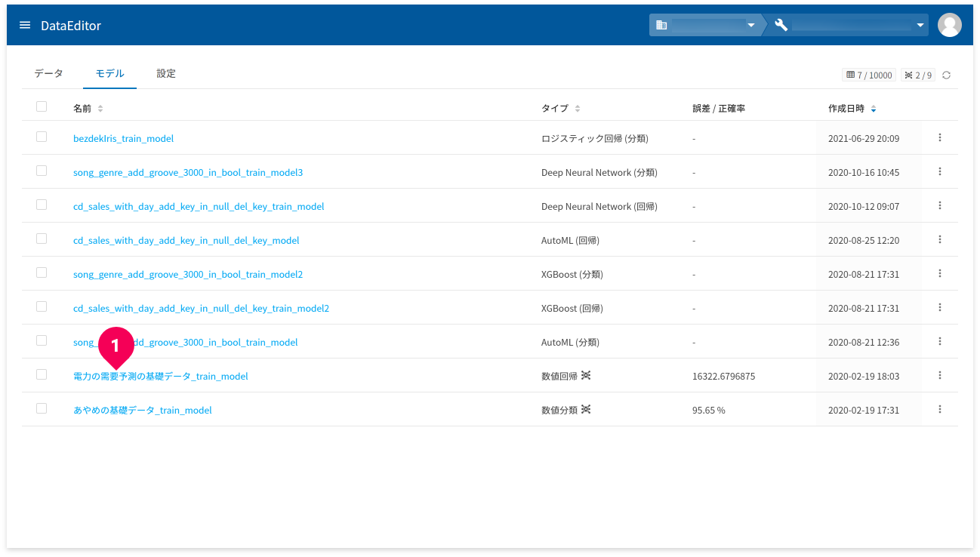The height and width of the screenshot is (557, 980).
Task: Toggle the select-all header checkbox
Action: click(x=42, y=106)
